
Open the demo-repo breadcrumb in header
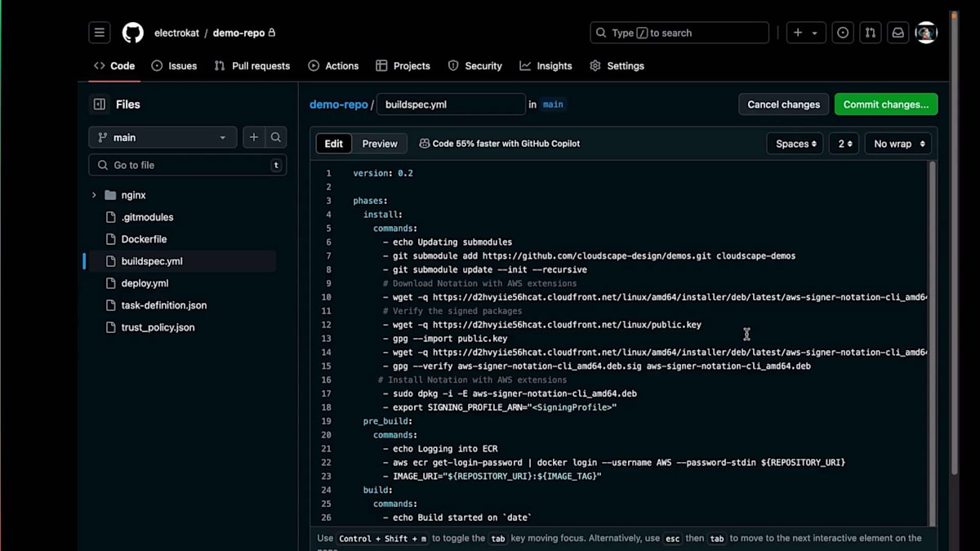pyautogui.click(x=238, y=33)
